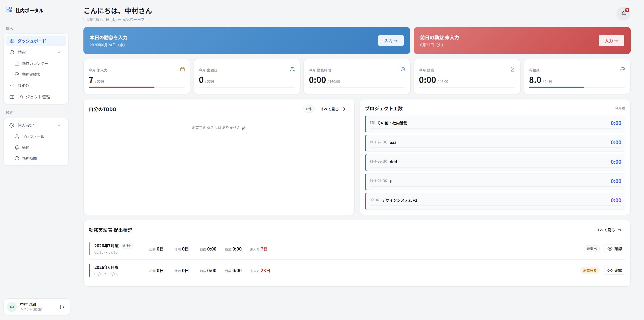This screenshot has width=644, height=320.
Task: Open ダッシュボード in the sidebar
Action: click(x=36, y=41)
